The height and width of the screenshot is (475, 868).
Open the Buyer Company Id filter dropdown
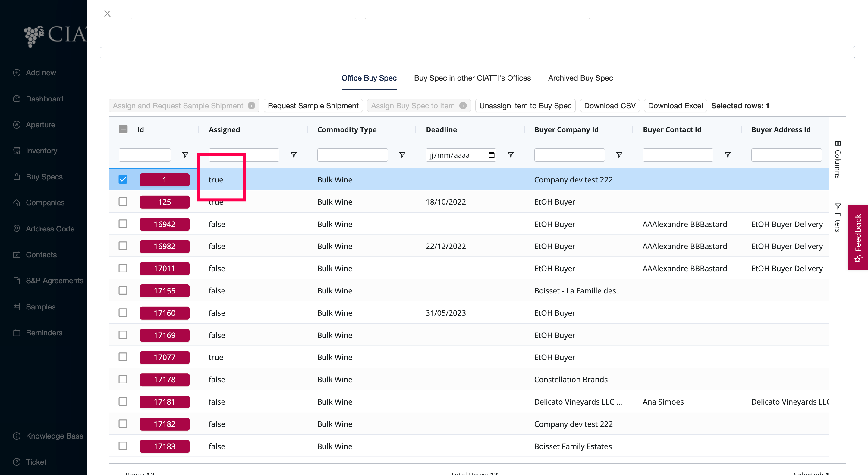(619, 155)
